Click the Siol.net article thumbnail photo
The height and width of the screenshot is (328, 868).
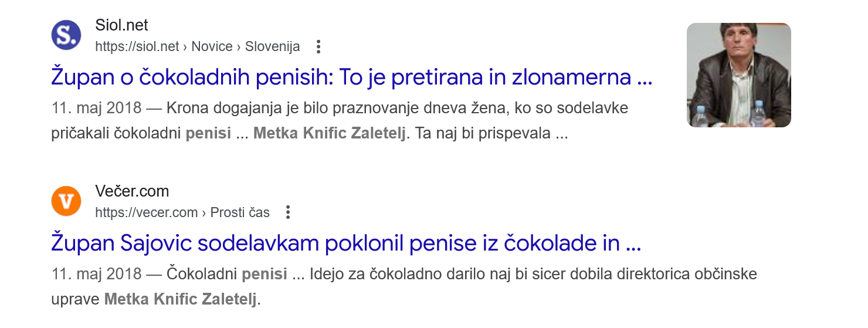point(738,75)
